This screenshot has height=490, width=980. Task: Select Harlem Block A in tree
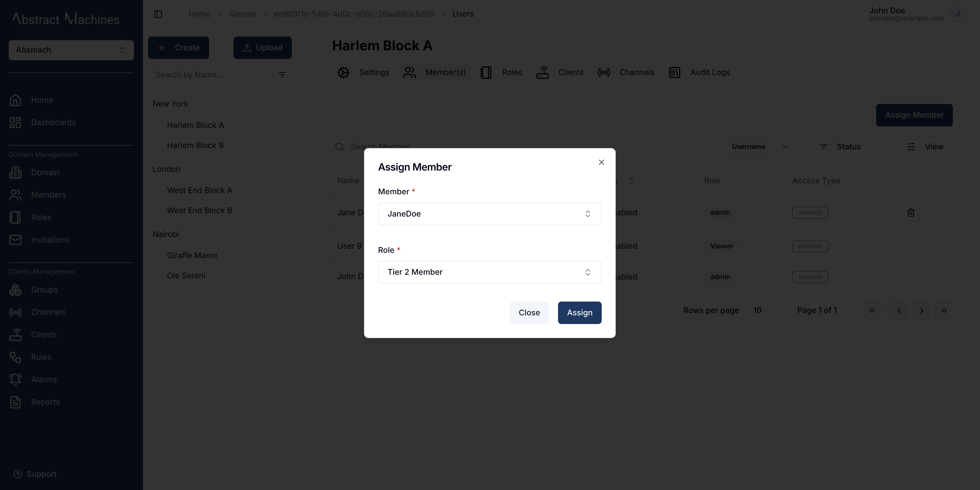(x=195, y=125)
